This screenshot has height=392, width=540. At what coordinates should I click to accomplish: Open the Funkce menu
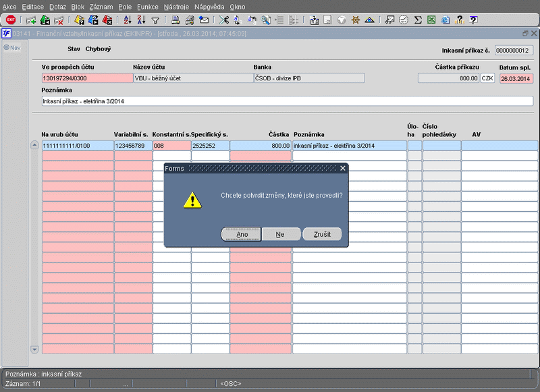[x=147, y=7]
